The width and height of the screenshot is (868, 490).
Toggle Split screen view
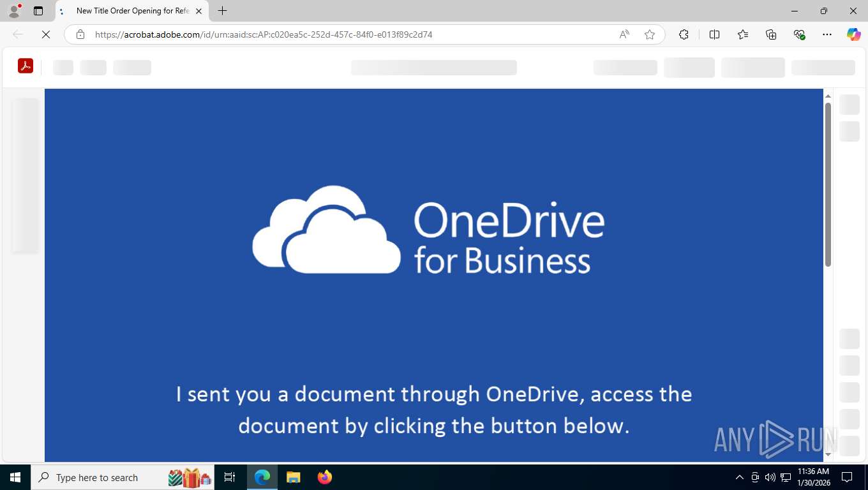pyautogui.click(x=714, y=34)
